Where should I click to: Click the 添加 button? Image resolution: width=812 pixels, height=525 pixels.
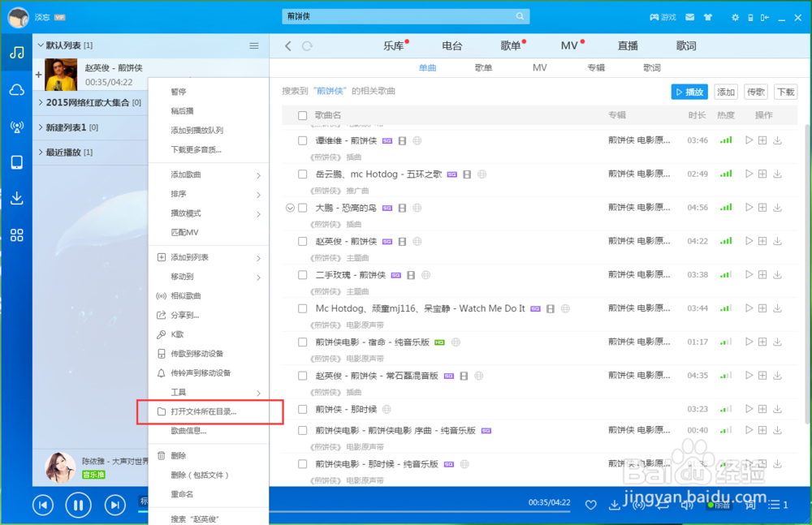pyautogui.click(x=726, y=92)
